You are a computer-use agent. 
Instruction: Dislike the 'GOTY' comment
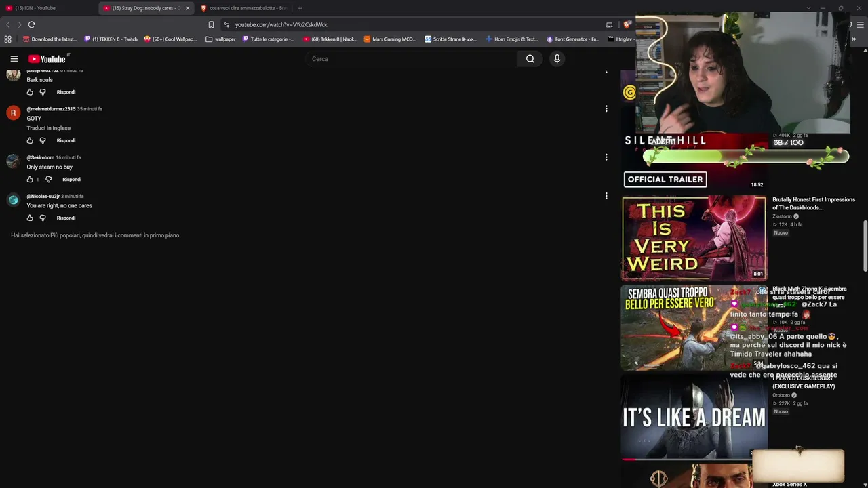pyautogui.click(x=43, y=141)
